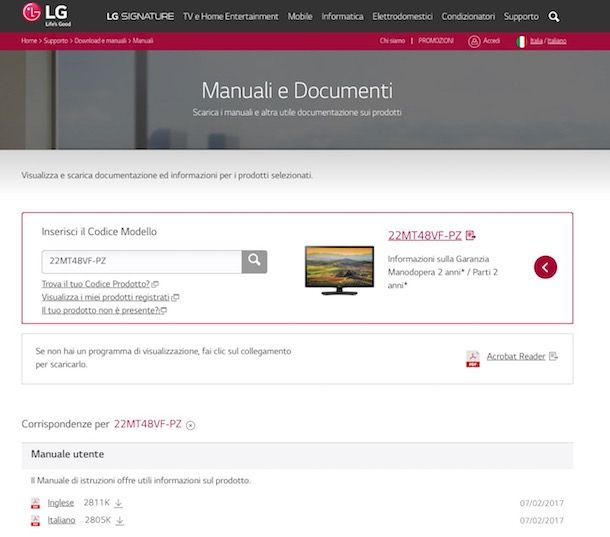Screen dimensions: 610x537
Task: Open the TV e Home Entertainment menu
Action: click(231, 16)
